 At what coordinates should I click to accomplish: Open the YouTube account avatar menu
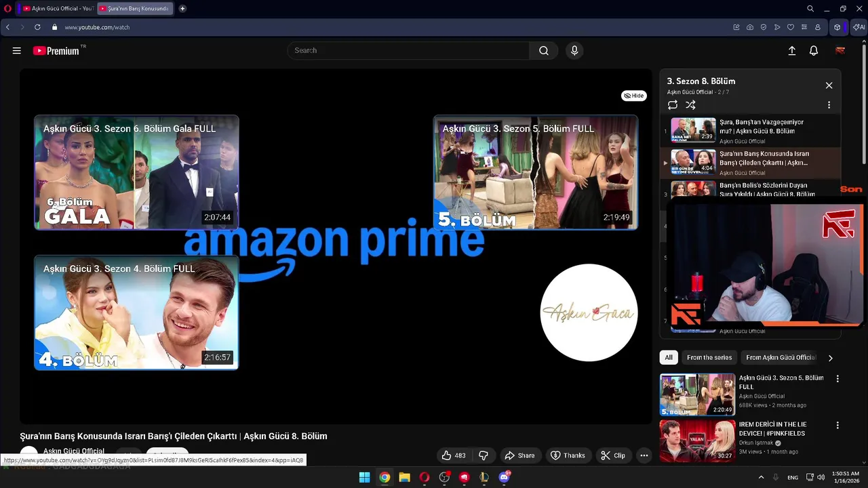pyautogui.click(x=840, y=51)
